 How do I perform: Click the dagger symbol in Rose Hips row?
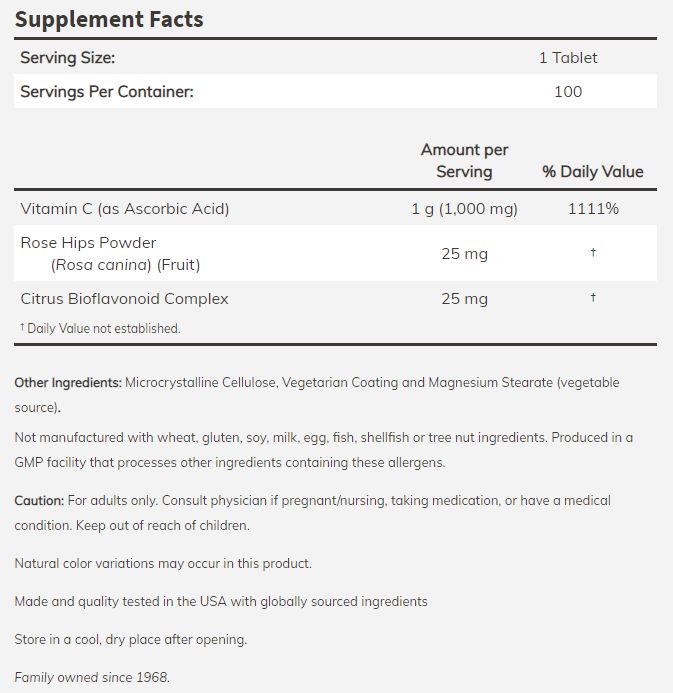coord(592,253)
